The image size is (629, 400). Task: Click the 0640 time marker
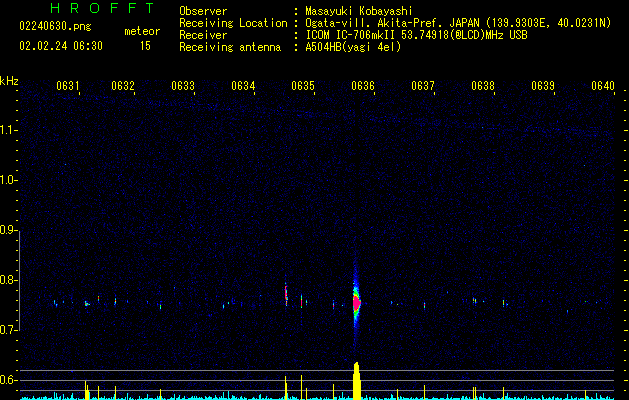pyautogui.click(x=603, y=86)
